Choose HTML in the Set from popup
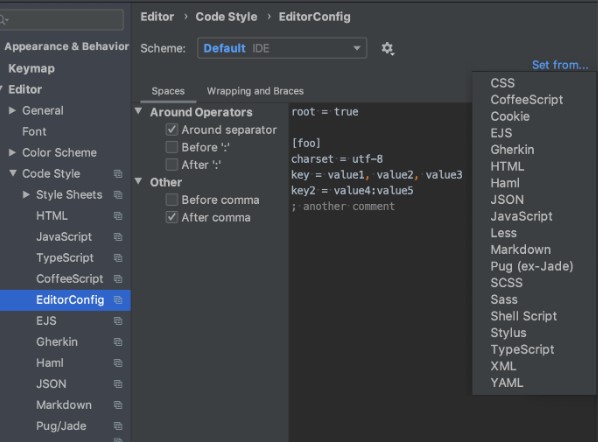 (507, 166)
